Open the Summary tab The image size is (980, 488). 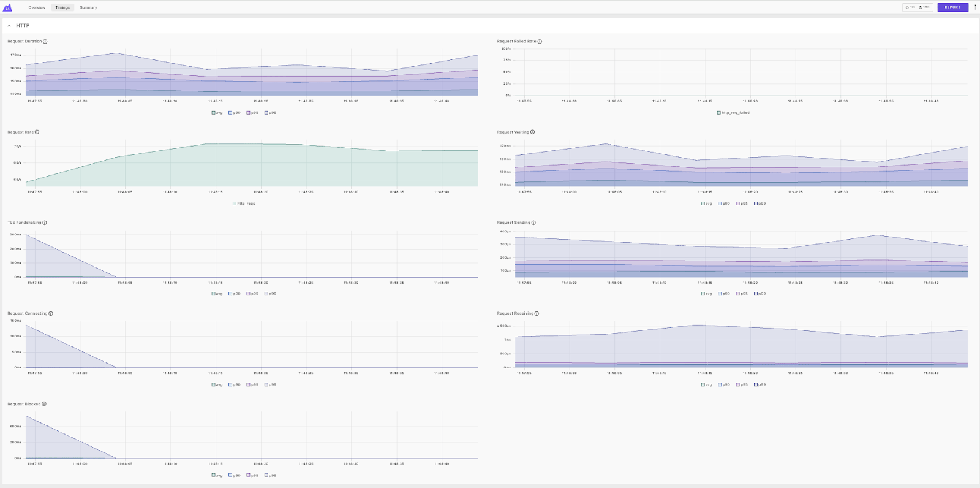click(88, 7)
